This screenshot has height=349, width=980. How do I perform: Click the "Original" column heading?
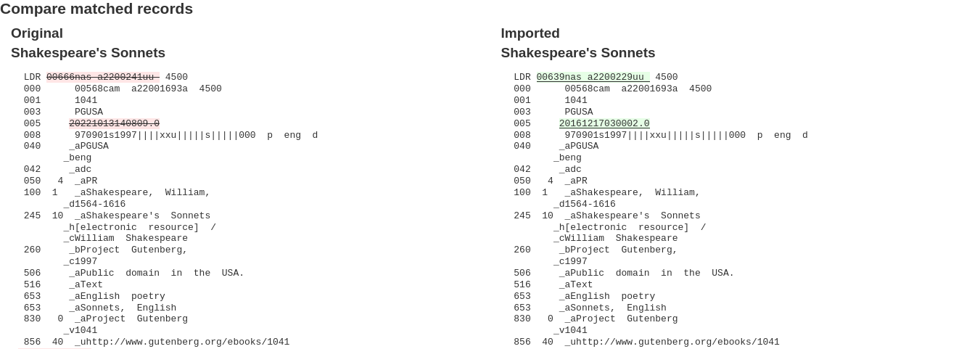pyautogui.click(x=37, y=33)
